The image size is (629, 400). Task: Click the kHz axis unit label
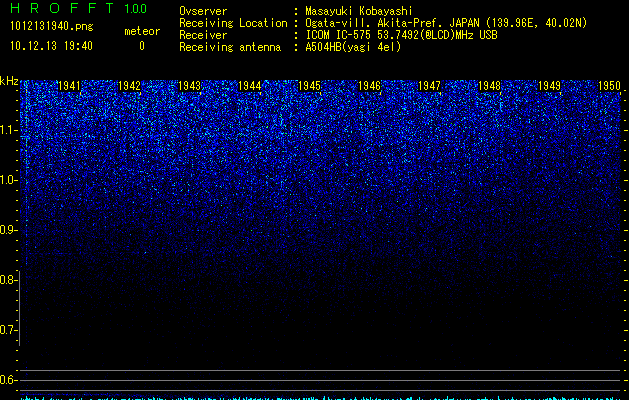[x=9, y=81]
